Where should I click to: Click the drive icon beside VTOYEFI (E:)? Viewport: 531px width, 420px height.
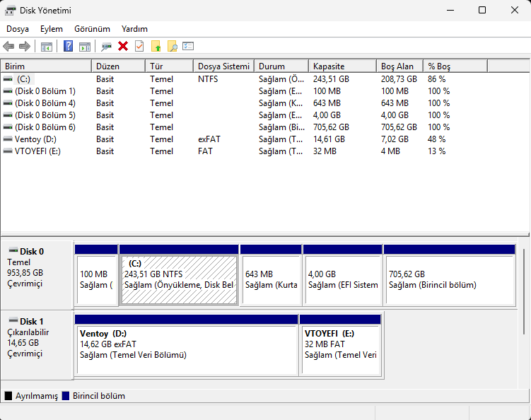pos(8,151)
